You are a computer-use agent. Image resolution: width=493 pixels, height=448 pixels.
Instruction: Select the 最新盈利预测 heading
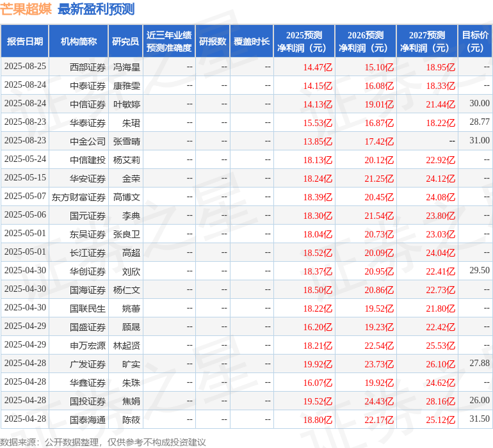click(96, 9)
